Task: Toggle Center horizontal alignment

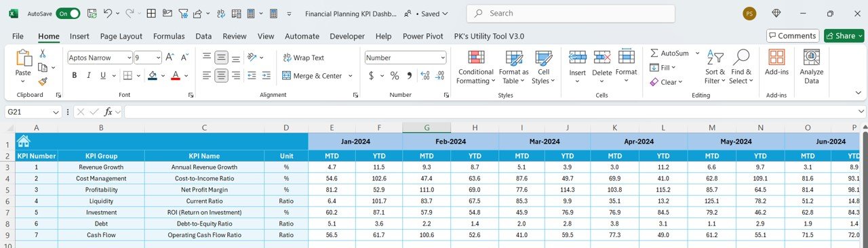Action: (221, 76)
